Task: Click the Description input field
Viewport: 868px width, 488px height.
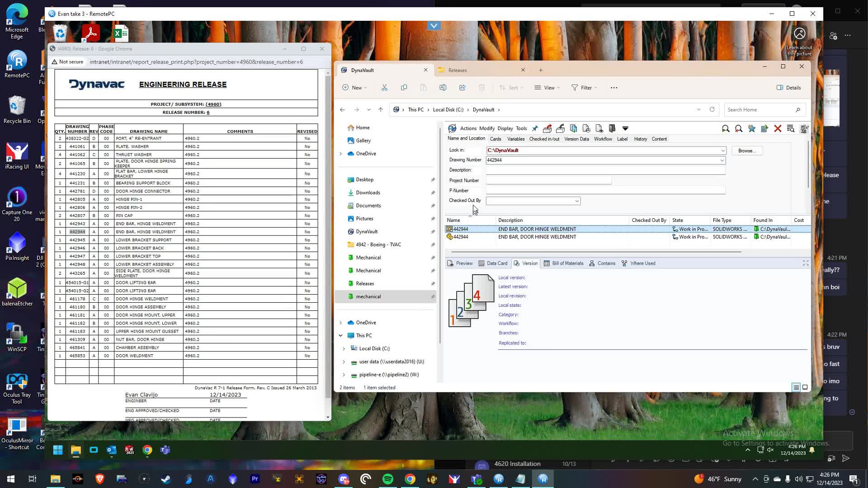Action: [605, 170]
